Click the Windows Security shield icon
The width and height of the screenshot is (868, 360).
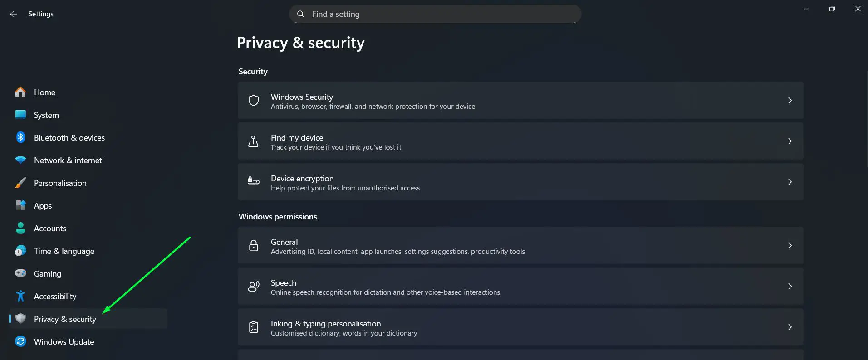pyautogui.click(x=253, y=100)
